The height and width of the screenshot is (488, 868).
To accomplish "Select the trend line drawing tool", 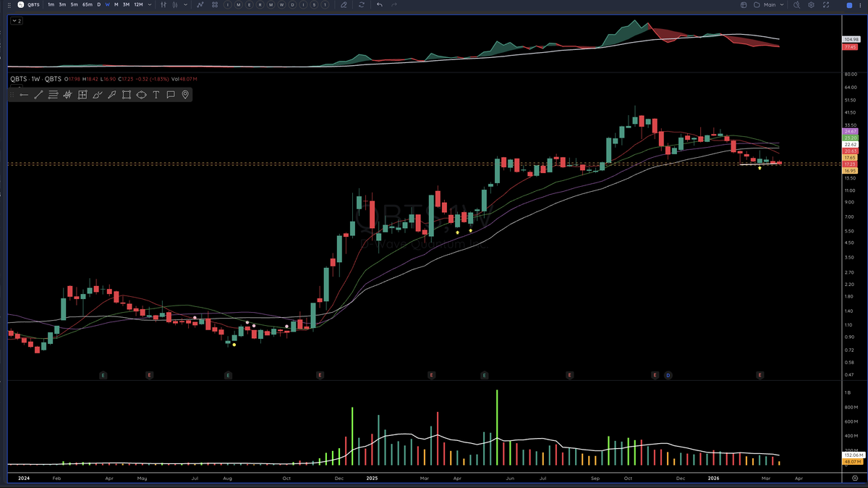I will tap(38, 95).
